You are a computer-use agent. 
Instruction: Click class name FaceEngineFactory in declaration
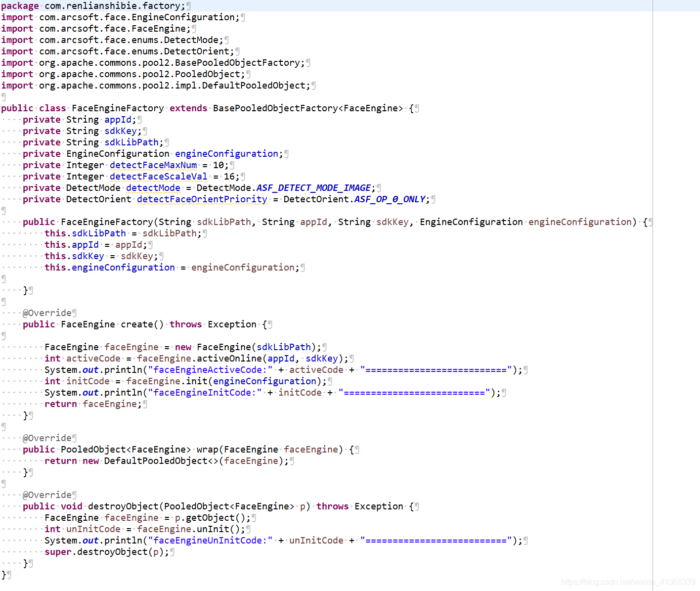(x=118, y=108)
